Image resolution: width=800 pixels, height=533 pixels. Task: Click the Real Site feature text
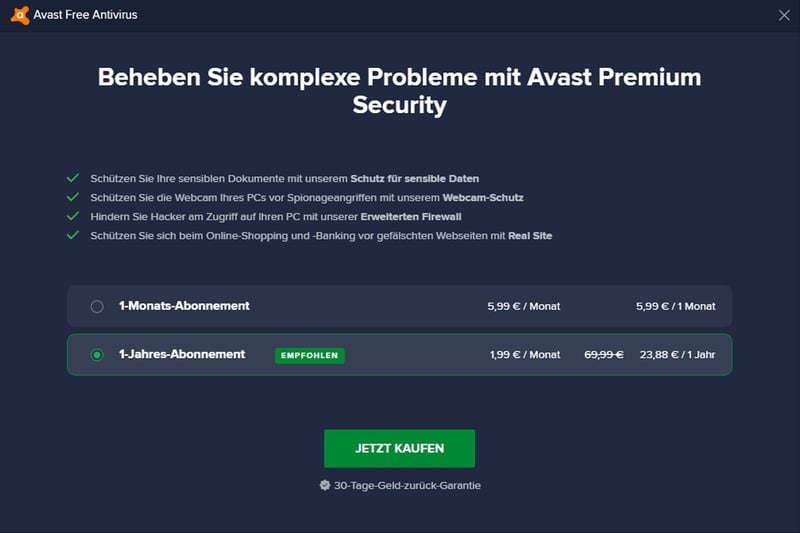pyautogui.click(x=530, y=236)
